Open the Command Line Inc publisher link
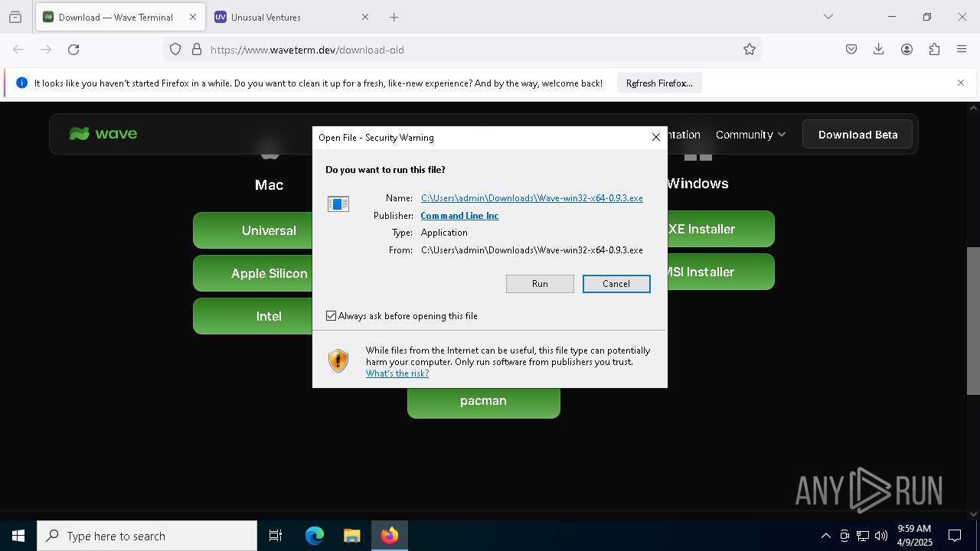The image size is (980, 551). point(459,216)
